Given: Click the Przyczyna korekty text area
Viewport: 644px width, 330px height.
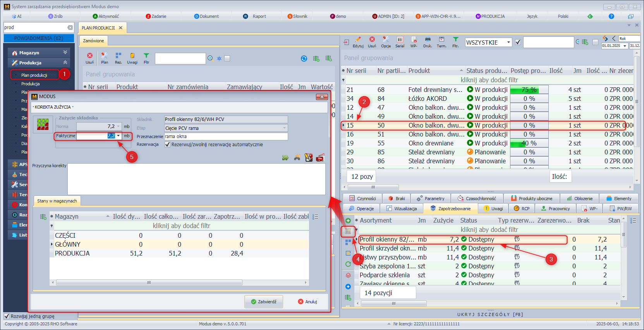Looking at the screenshot, I should (196, 179).
